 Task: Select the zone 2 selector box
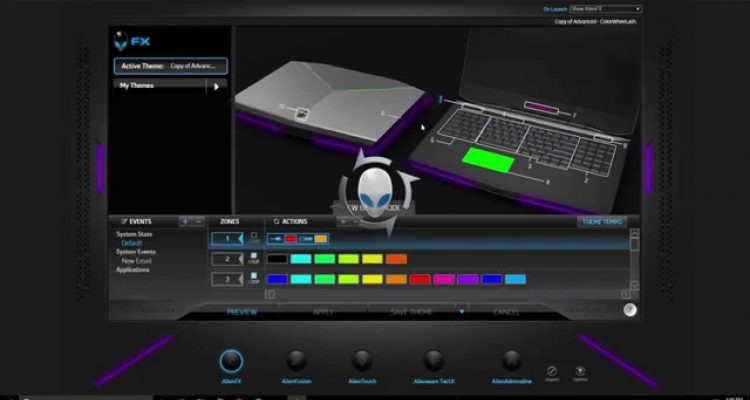(227, 259)
